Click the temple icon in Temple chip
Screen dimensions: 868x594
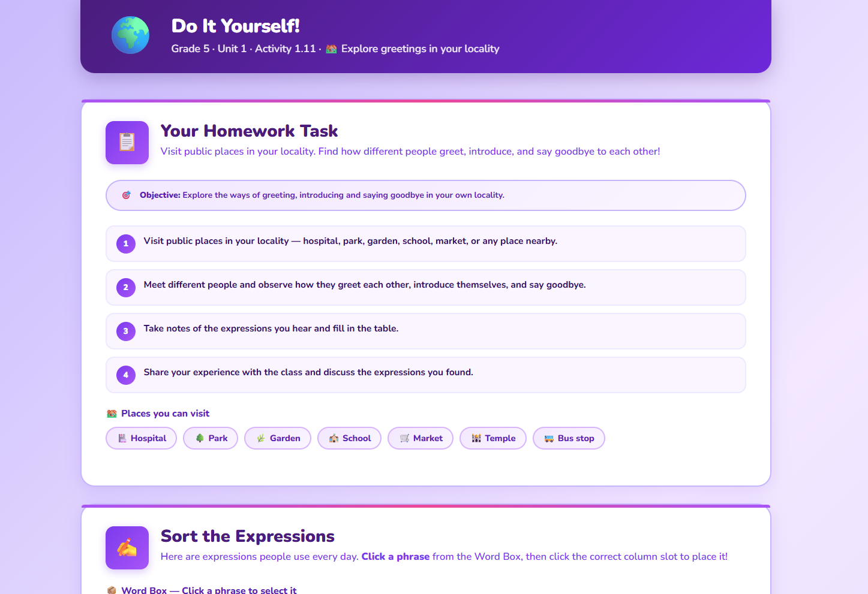476,438
